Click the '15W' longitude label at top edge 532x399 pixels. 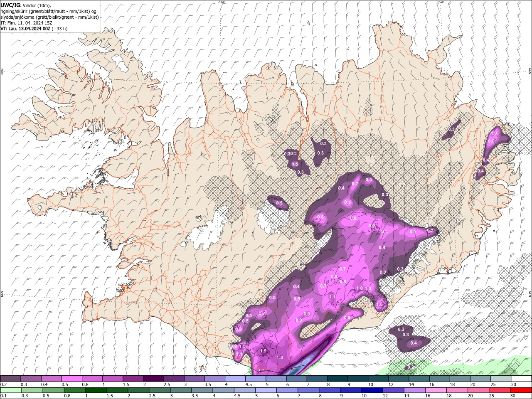pyautogui.click(x=440, y=2)
